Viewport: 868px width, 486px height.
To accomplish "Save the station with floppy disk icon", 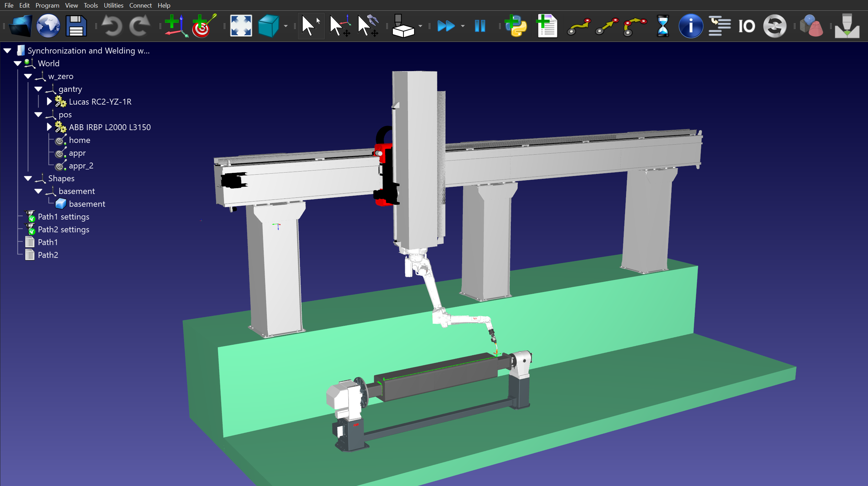I will [76, 26].
